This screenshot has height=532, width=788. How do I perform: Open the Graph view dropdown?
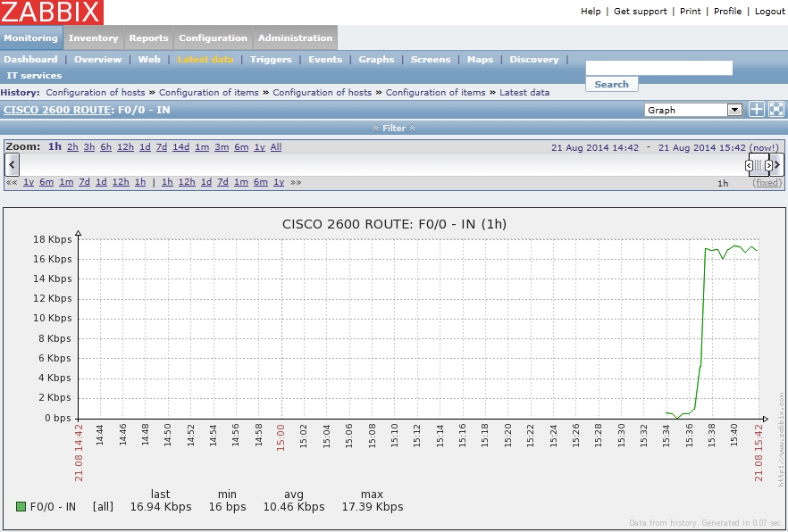[x=693, y=110]
